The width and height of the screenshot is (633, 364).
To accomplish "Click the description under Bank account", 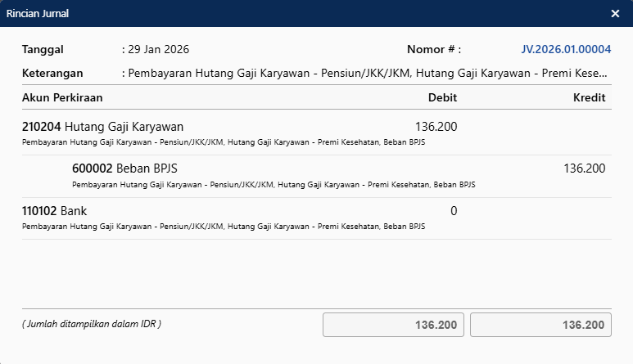I will click(223, 227).
